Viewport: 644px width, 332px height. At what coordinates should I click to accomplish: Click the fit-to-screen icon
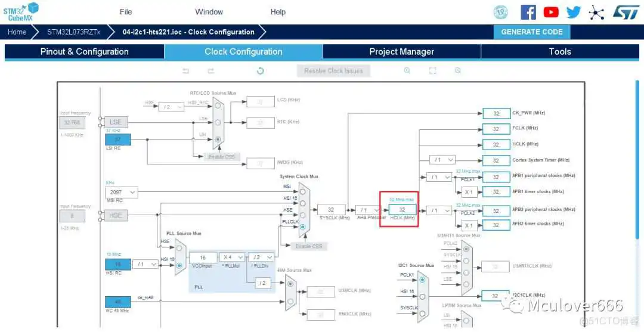(x=433, y=70)
